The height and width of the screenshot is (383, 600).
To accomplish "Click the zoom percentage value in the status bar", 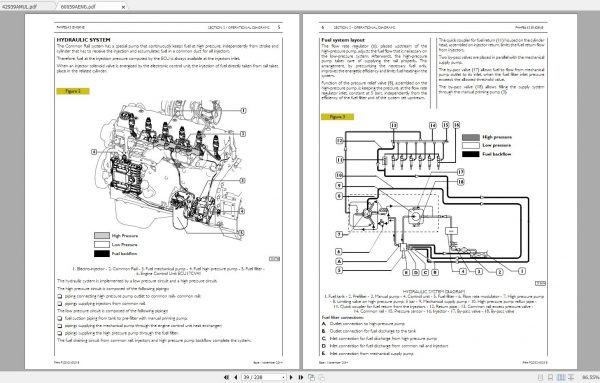I will [590, 377].
